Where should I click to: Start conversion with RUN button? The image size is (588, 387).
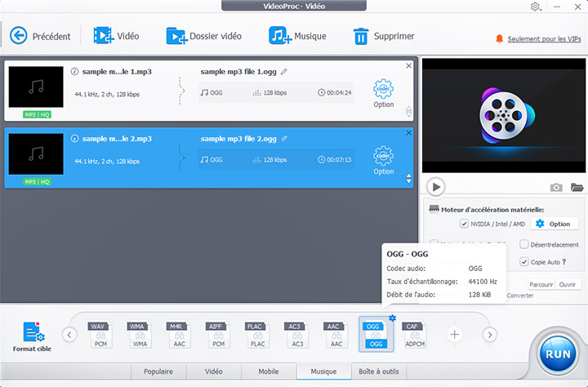[558, 354]
